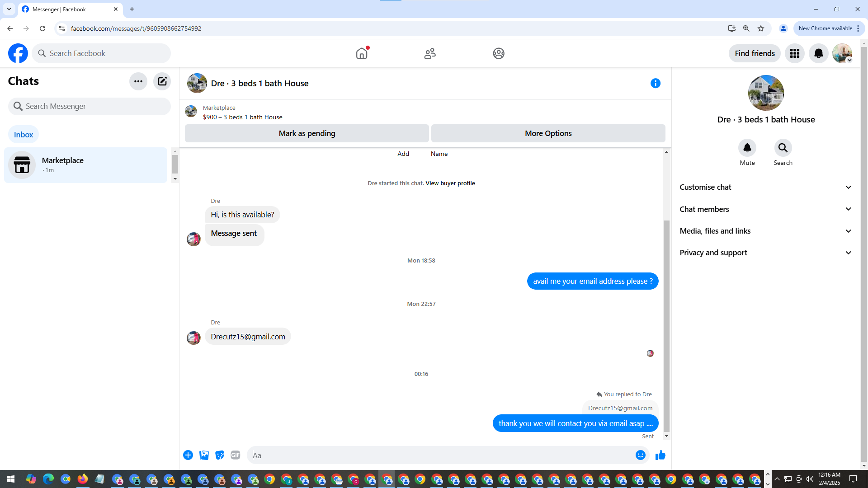
Task: Focus the Search Facebook field
Action: pyautogui.click(x=101, y=53)
